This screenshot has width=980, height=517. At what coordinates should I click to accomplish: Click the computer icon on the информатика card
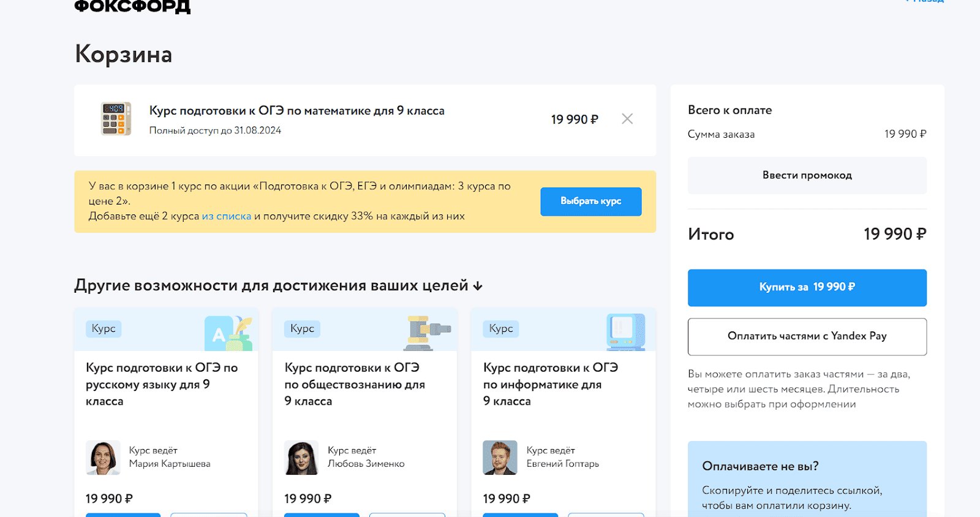[x=625, y=332]
